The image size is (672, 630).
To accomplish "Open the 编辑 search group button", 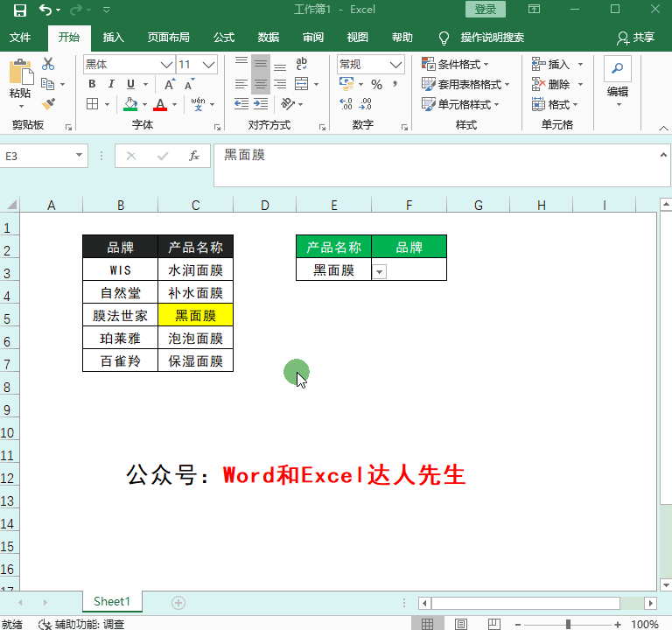I will tap(618, 82).
